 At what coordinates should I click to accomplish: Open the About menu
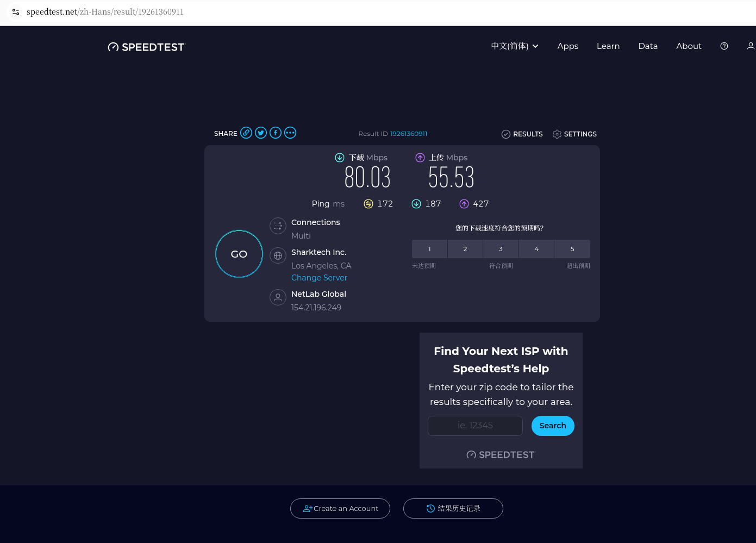tap(689, 46)
